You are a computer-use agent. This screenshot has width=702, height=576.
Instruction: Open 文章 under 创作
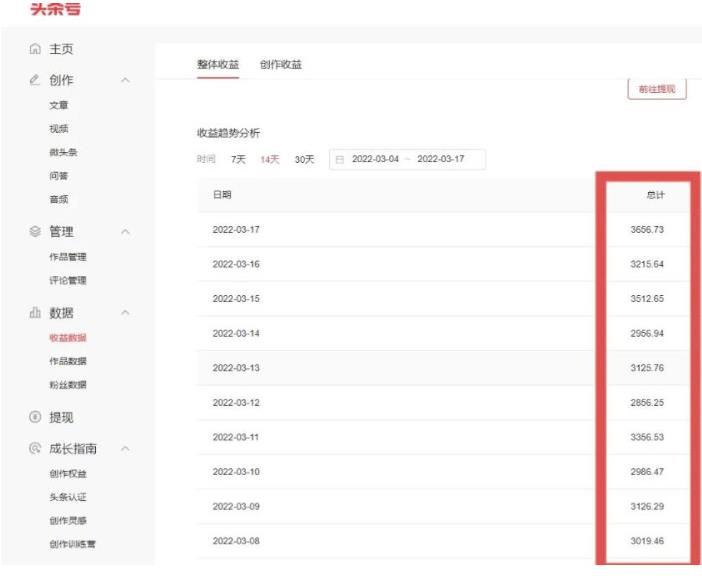(59, 105)
